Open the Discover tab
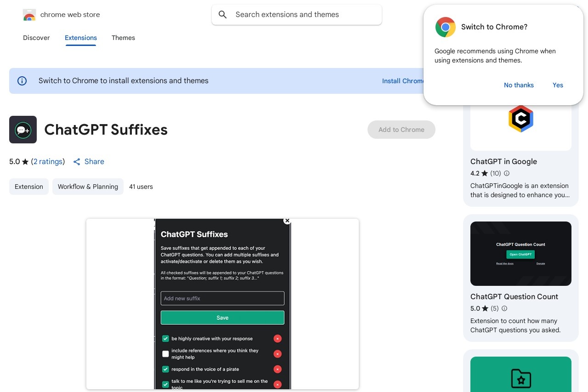This screenshot has width=588, height=392. click(x=36, y=38)
